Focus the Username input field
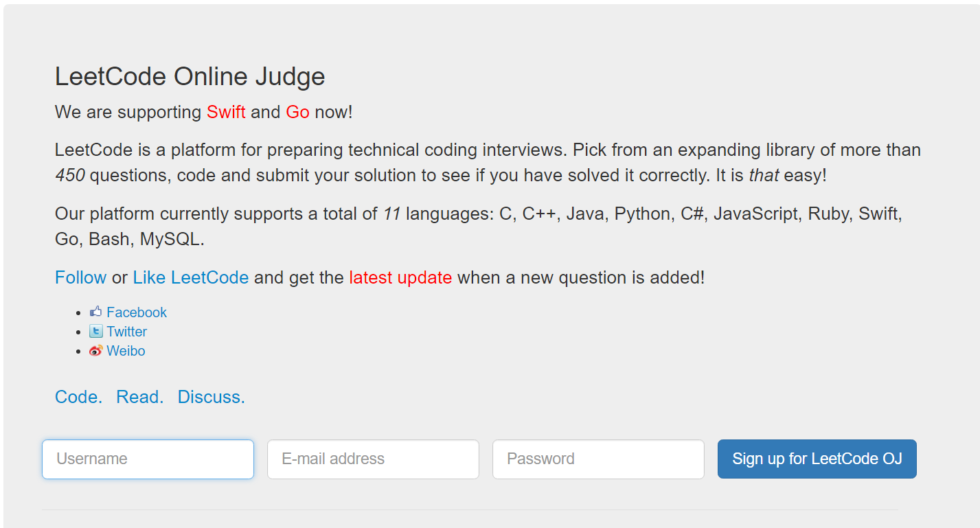 point(148,459)
